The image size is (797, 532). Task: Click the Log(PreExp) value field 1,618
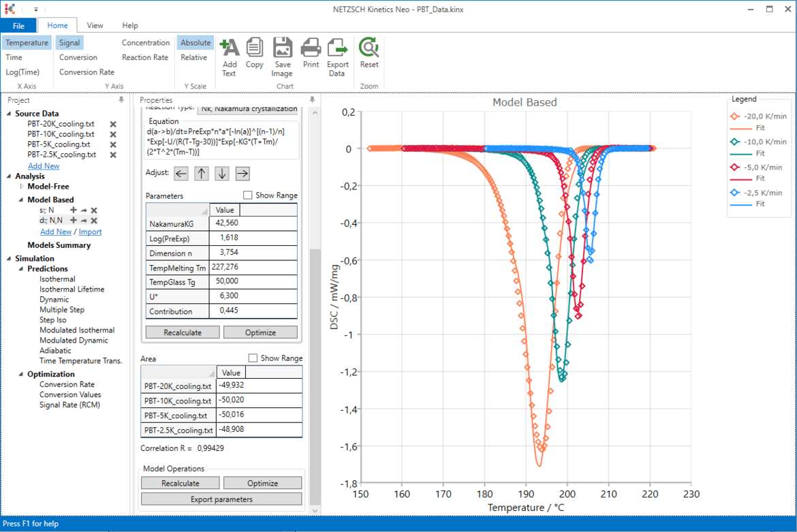253,238
